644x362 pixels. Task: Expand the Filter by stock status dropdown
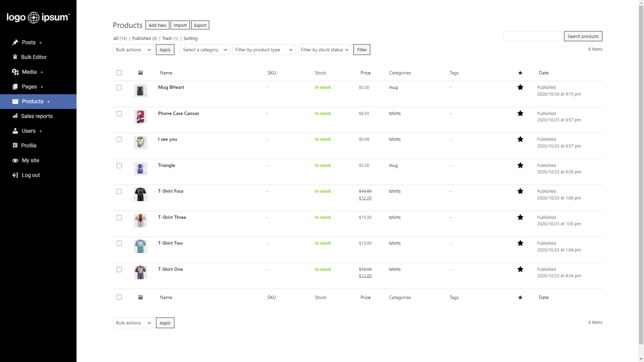coord(325,49)
